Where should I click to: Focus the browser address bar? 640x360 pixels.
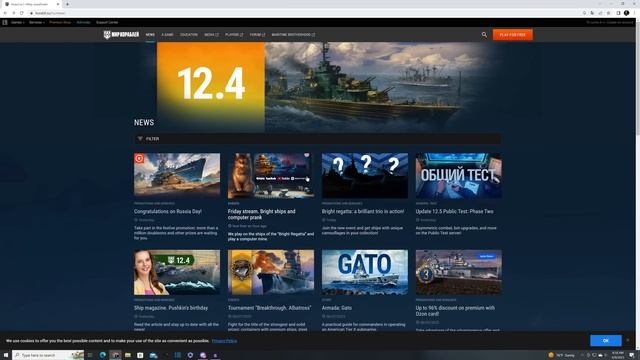[x=306, y=13]
